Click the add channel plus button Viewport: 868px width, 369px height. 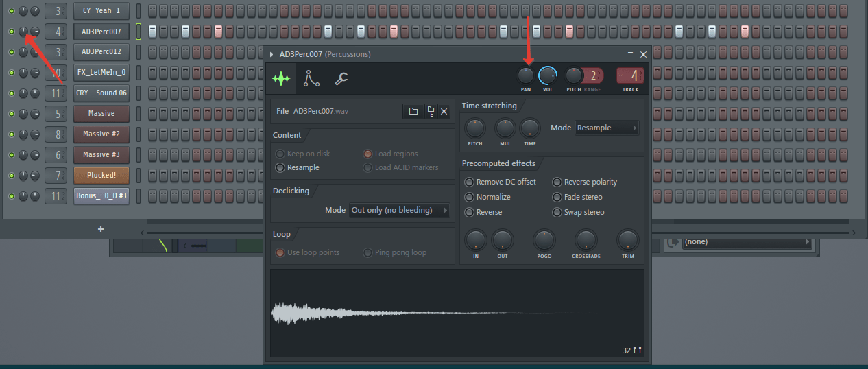pyautogui.click(x=101, y=228)
